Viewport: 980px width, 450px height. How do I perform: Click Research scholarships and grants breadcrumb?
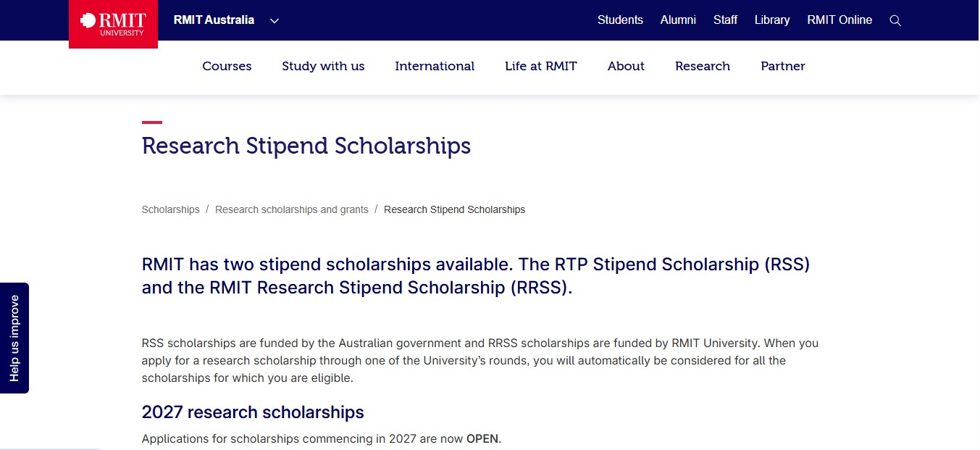click(292, 209)
